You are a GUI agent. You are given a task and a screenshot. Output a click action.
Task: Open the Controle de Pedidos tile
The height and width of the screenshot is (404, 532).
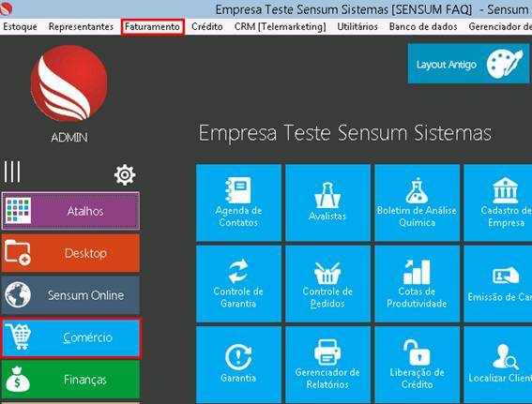(327, 284)
